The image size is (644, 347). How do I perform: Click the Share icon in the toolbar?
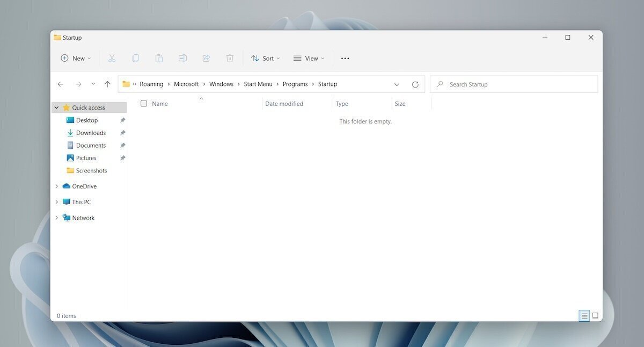pos(206,58)
